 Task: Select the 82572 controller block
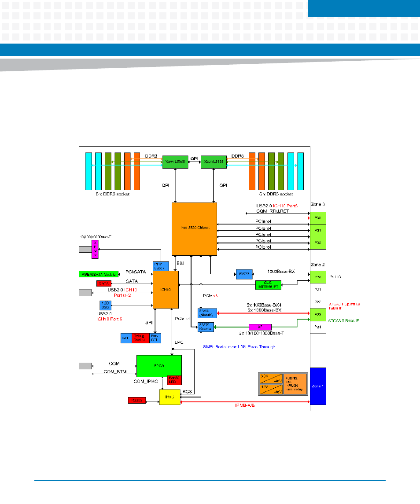pyautogui.click(x=244, y=274)
